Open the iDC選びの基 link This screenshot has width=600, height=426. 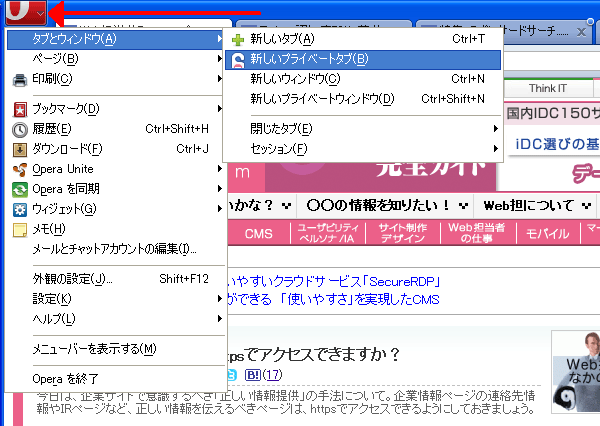point(557,144)
